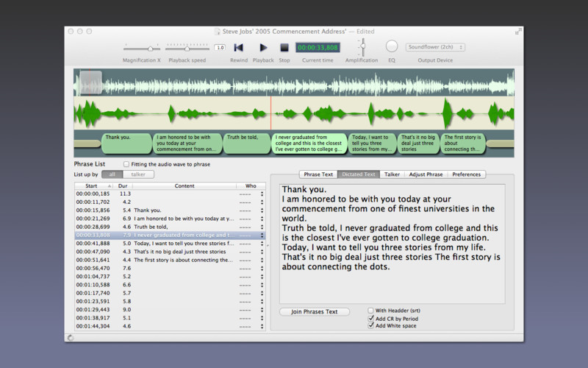Select 'I never graduated from college' bubble
Viewport: 588px width, 368px height.
[309, 144]
